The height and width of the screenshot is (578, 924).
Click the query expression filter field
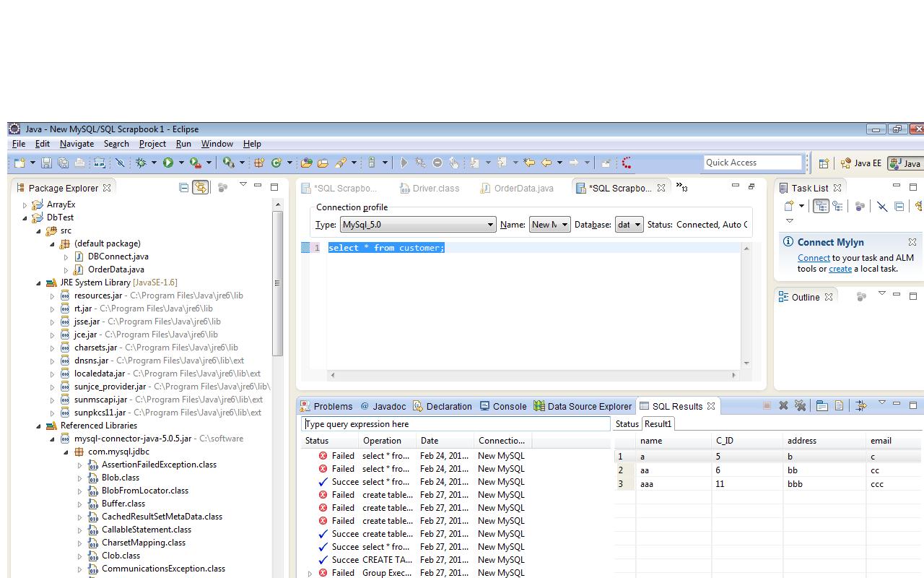point(455,424)
